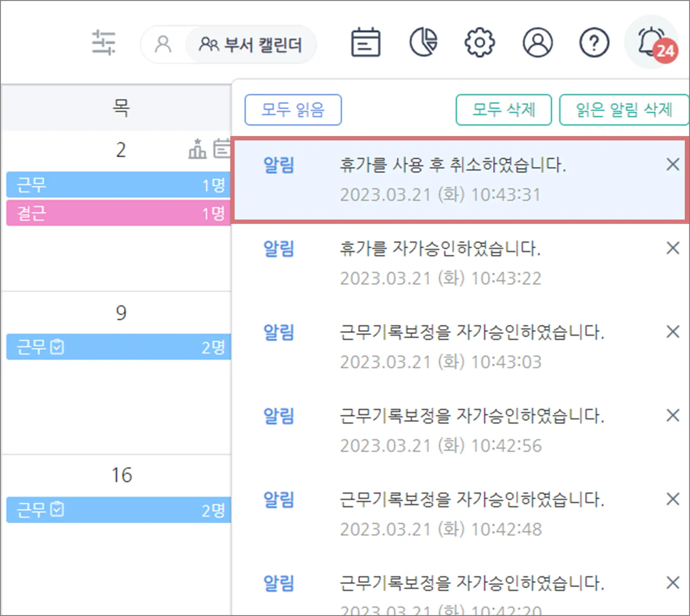690x616 pixels.
Task: Open the 휴가를 자가승인하였습니다 notification
Action: (440, 263)
